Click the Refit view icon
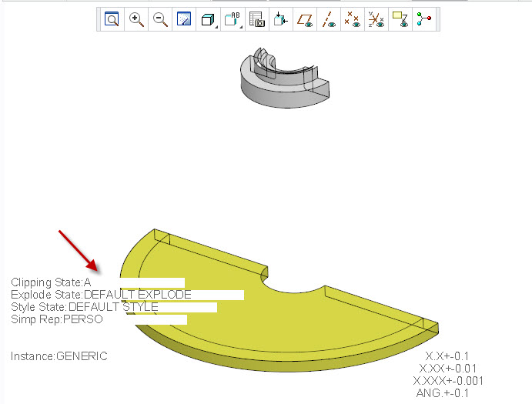 (x=112, y=20)
